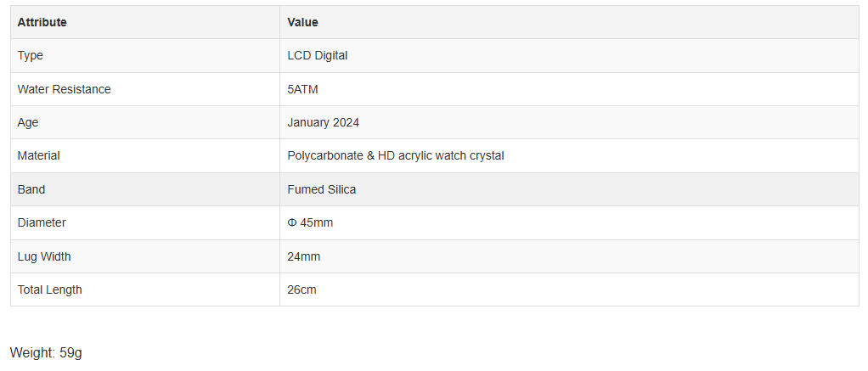Select the LCD Digital value cell
This screenshot has width=868, height=371.
point(570,55)
